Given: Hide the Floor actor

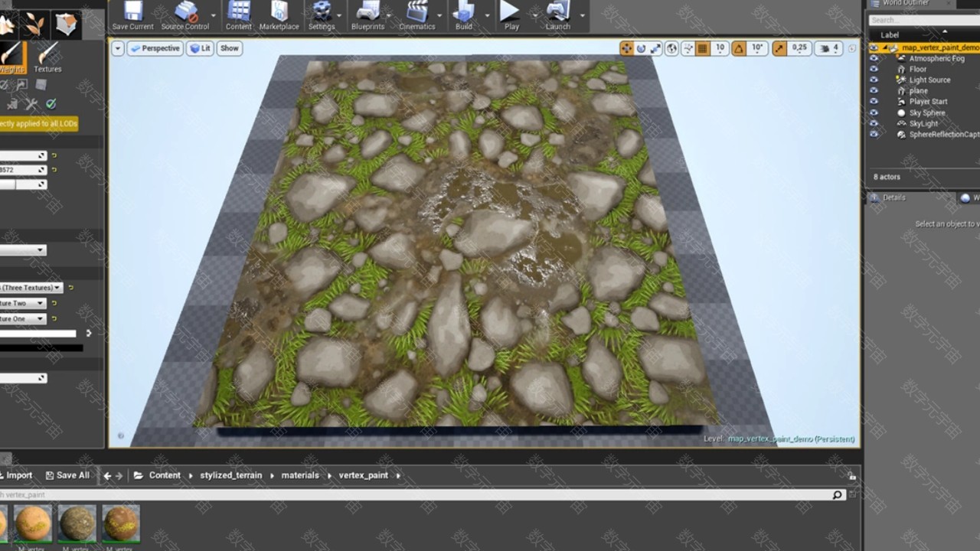Looking at the screenshot, I should click(x=874, y=69).
